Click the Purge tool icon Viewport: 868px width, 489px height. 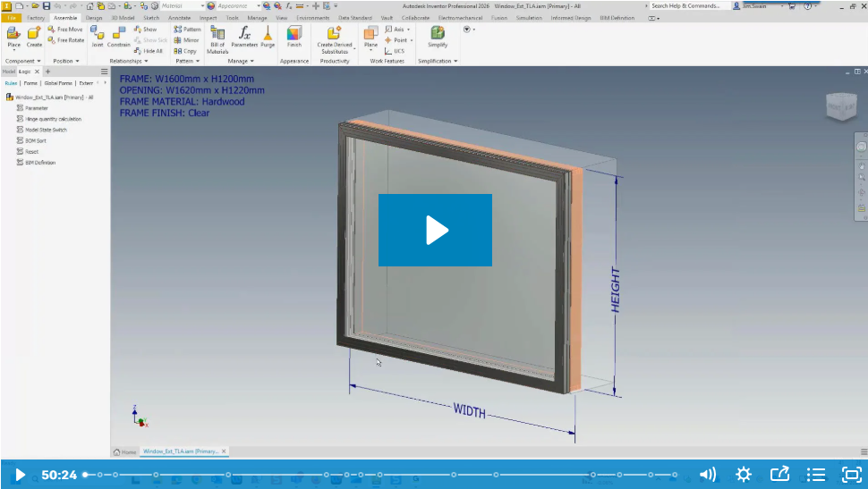pos(268,34)
